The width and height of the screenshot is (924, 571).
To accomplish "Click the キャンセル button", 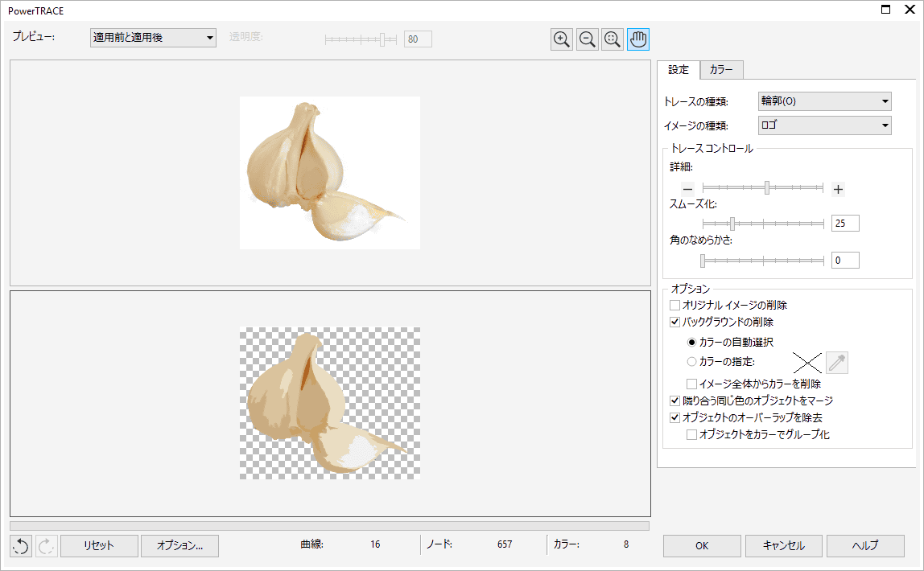I will (x=784, y=546).
